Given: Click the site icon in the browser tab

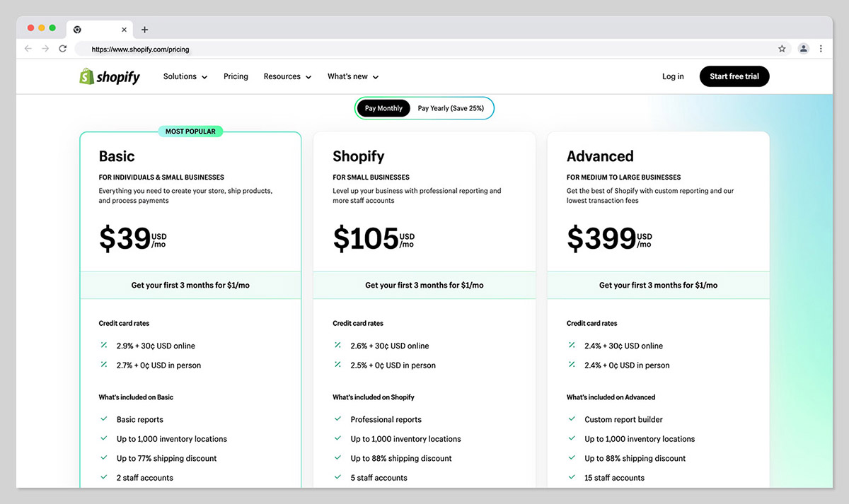Looking at the screenshot, I should 78,29.
